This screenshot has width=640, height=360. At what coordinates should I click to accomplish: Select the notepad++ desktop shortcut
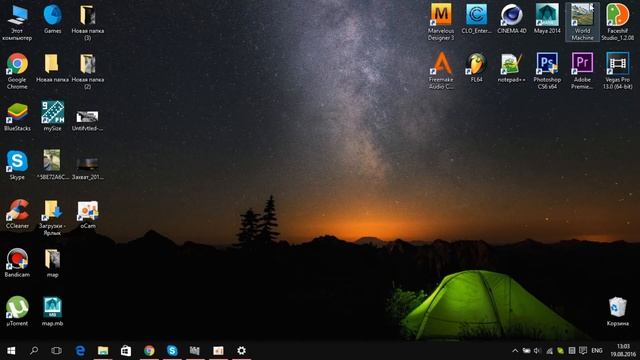click(511, 67)
